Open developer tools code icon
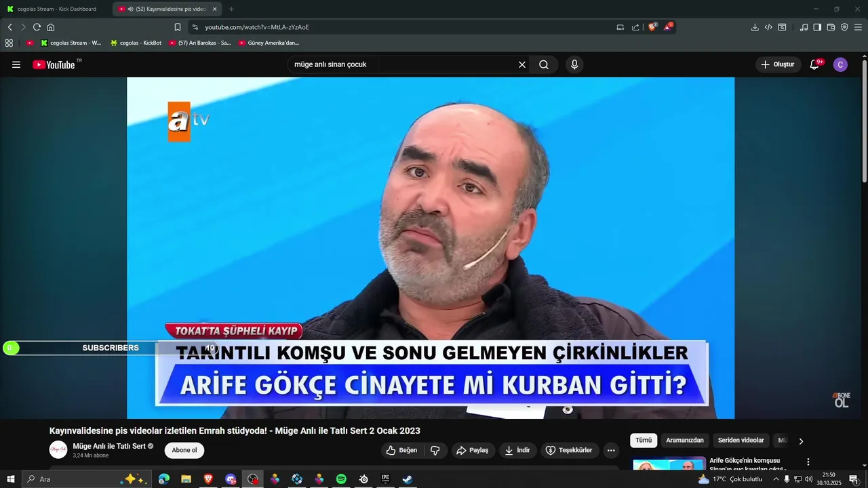Viewport: 868px width, 488px height. (768, 27)
